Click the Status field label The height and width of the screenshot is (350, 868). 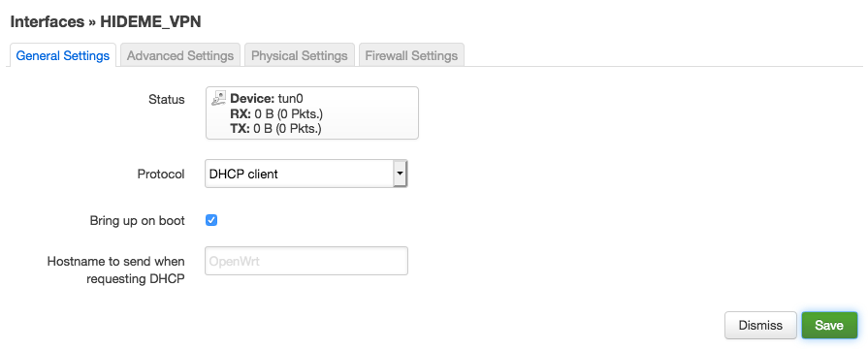click(x=167, y=100)
